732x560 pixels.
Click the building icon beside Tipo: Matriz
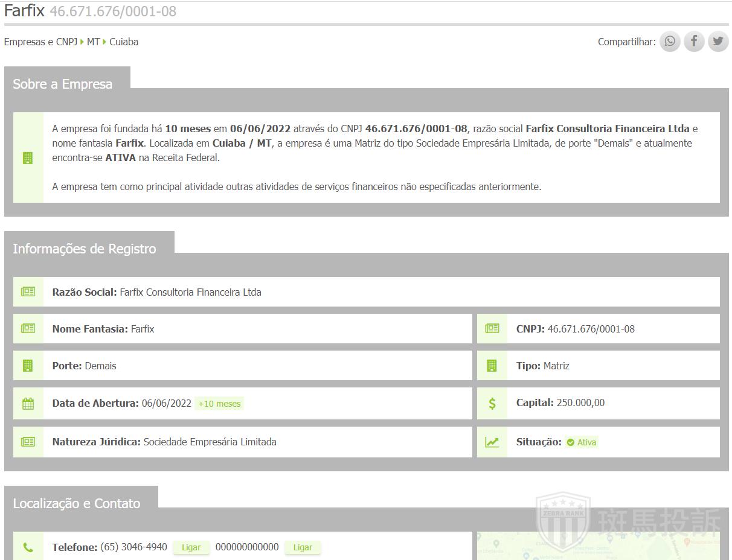tap(492, 366)
